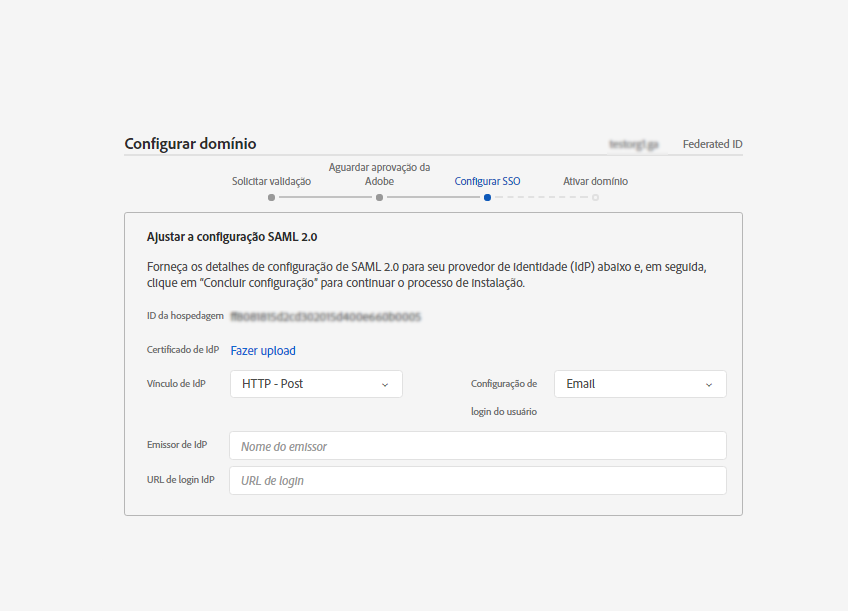Viewport: 848px width, 611px height.
Task: Select the Aguardar aprovação da Adobe step label
Action: click(x=379, y=174)
